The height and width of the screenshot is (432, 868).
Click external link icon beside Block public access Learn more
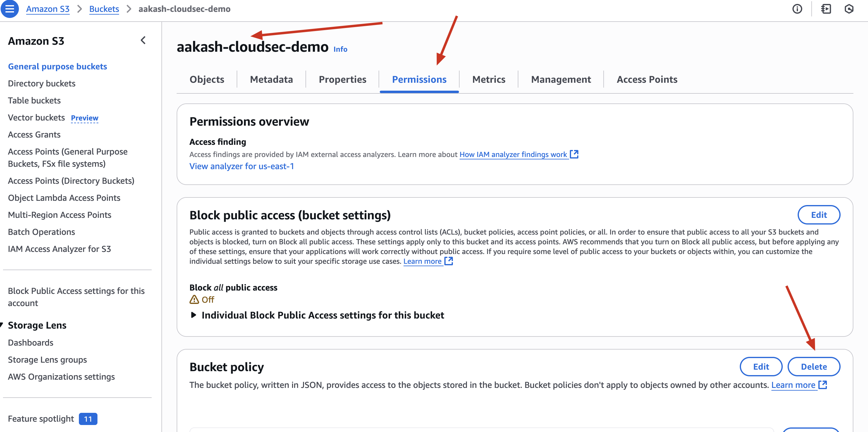[449, 261]
